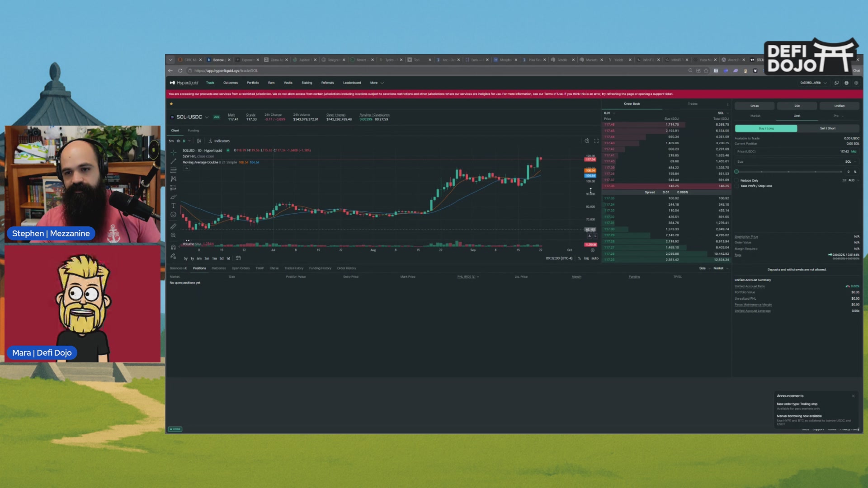Select the crosshair cursor tool on chart
The image size is (868, 488).
173,152
